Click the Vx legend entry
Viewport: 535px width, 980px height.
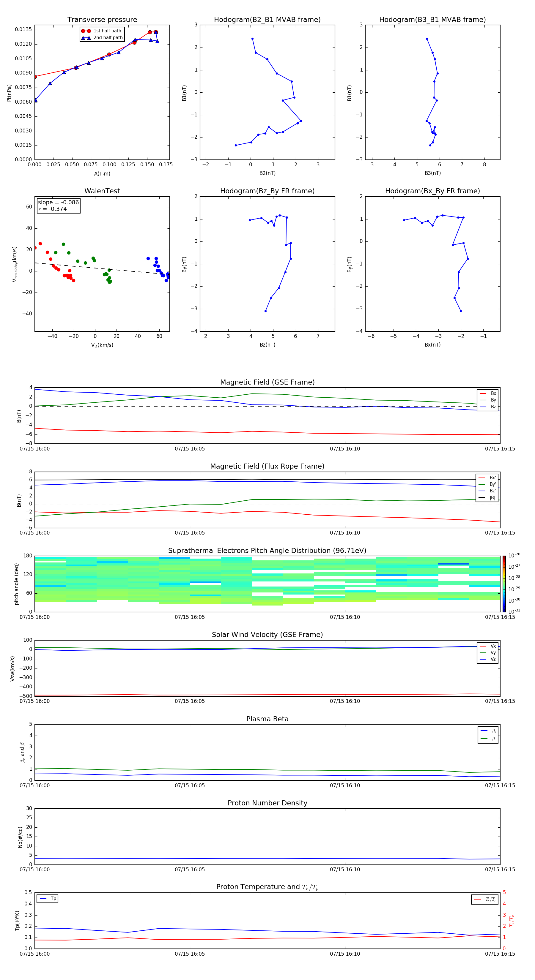(488, 646)
